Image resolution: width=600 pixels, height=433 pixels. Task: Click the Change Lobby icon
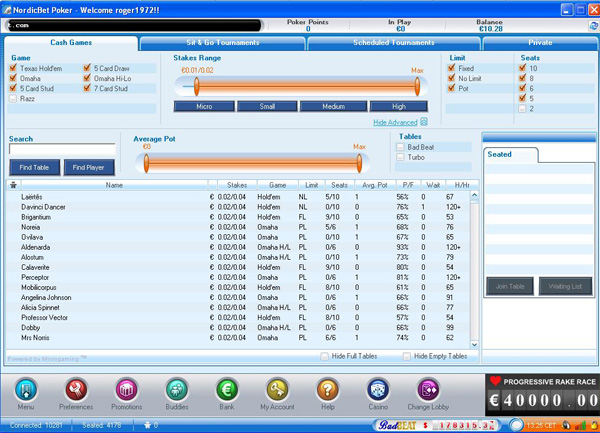pos(428,390)
